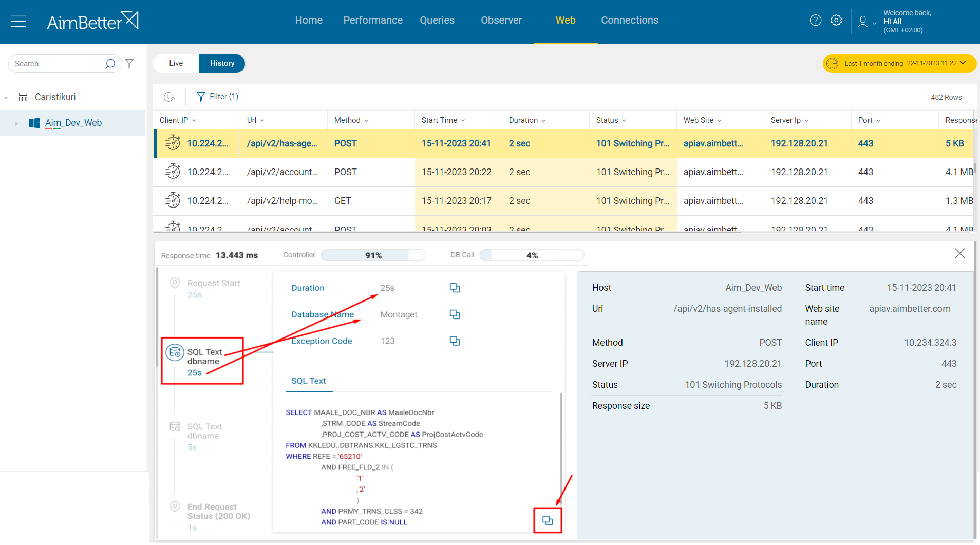Click the filter funnel icon beside the search box
The height and width of the screenshot is (545, 980).
tap(129, 63)
